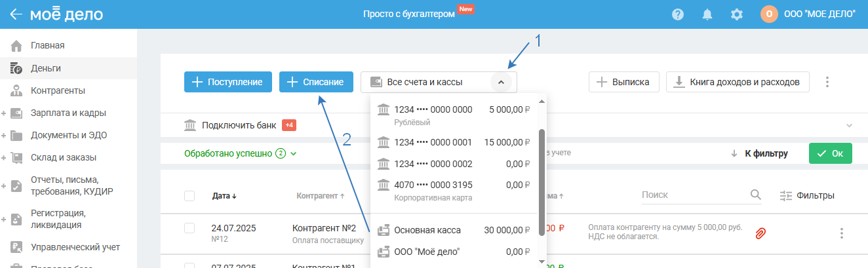
Task: Click the Управленческий учет ruble icon
Action: click(x=17, y=247)
